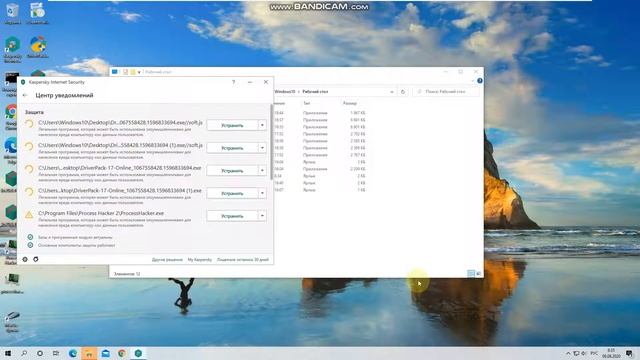This screenshot has width=640, height=360.
Task: Launch Chrome from taskbar
Action: point(122,353)
